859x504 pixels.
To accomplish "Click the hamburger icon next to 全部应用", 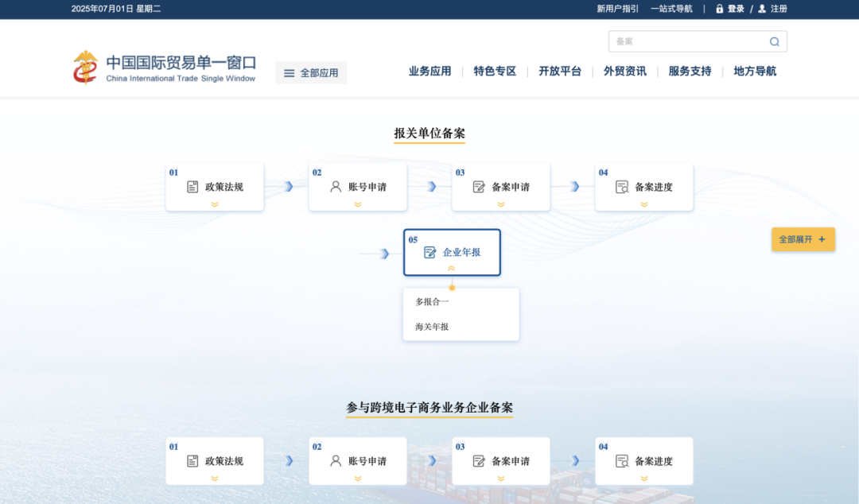I will tap(290, 72).
